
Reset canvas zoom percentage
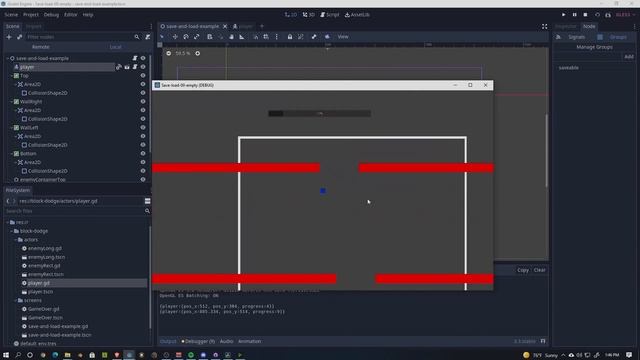[183, 53]
